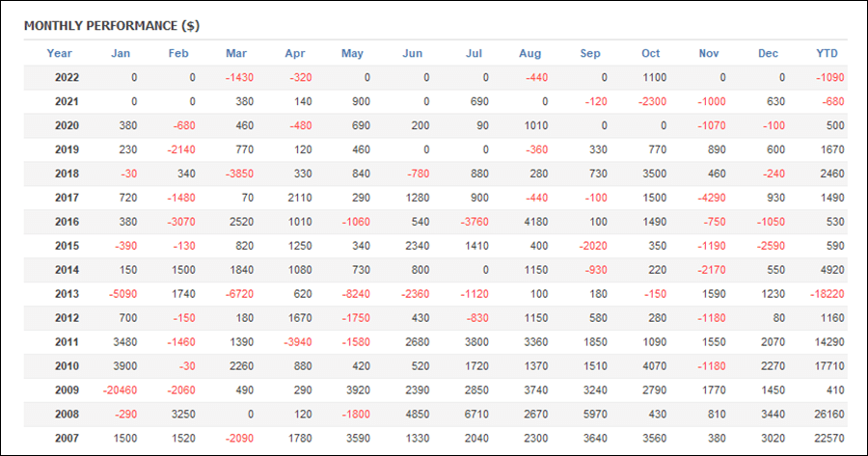
Task: Click the YTD column header
Action: point(827,53)
